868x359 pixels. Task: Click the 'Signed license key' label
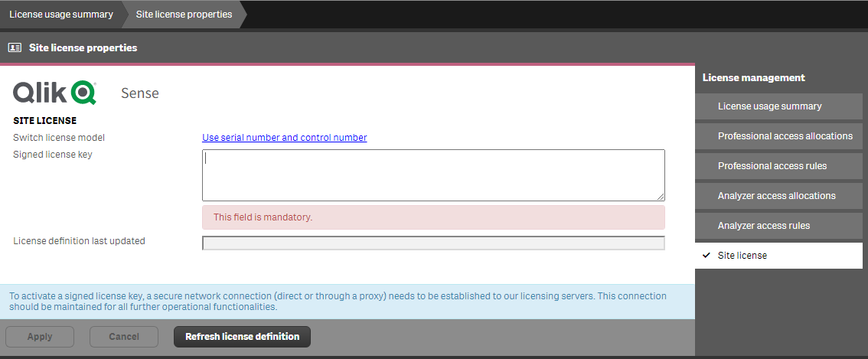(53, 155)
